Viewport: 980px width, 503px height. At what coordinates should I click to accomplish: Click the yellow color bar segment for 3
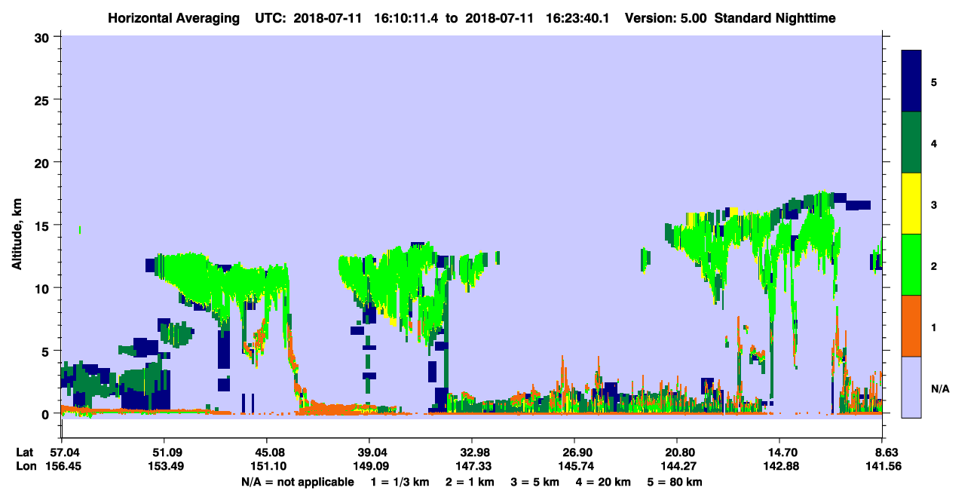[x=911, y=204]
